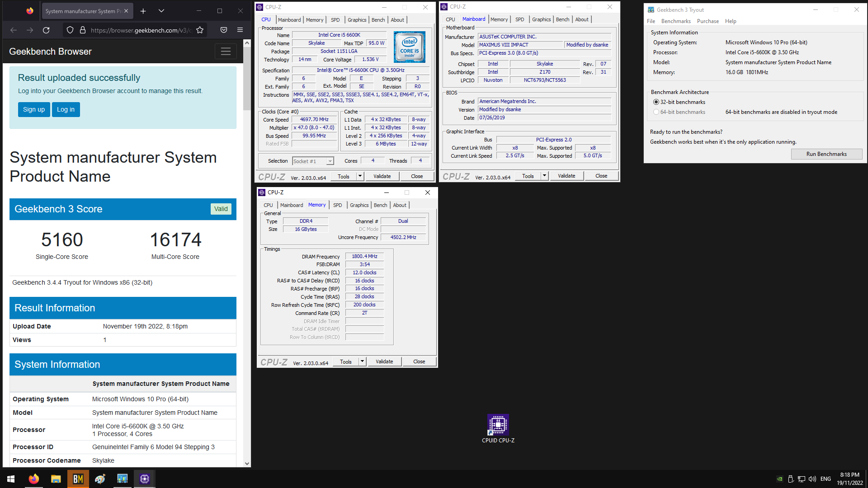Open the Benchmarks menu in Geekbench

coord(676,21)
